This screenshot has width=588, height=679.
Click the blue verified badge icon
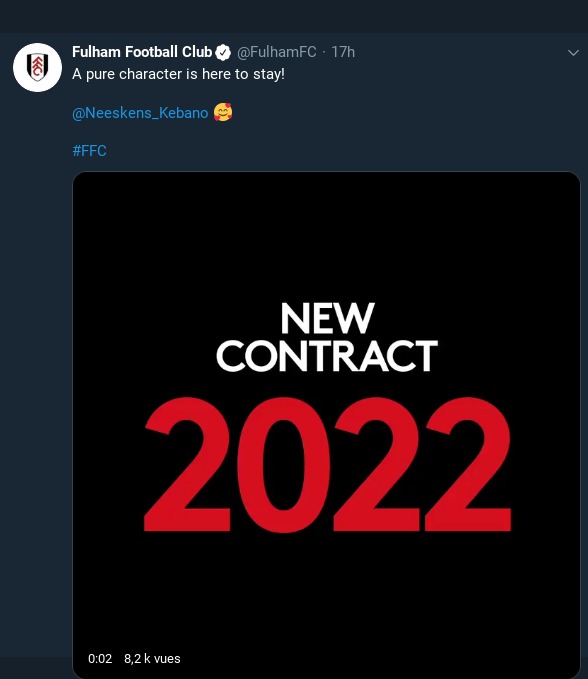tap(223, 52)
